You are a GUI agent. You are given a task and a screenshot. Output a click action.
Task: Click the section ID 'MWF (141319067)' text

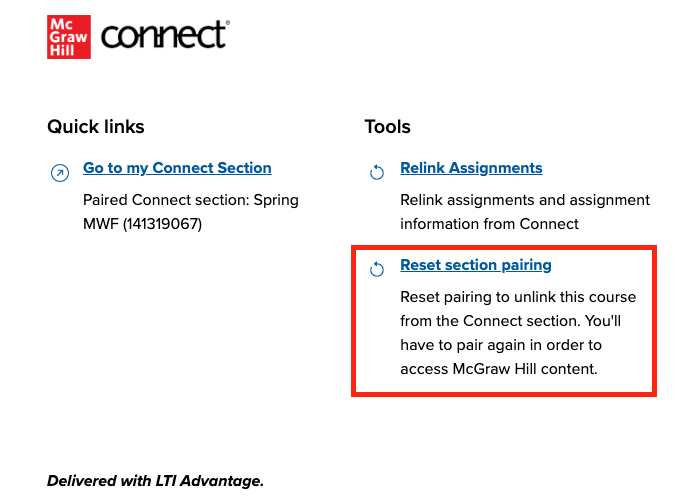142,224
